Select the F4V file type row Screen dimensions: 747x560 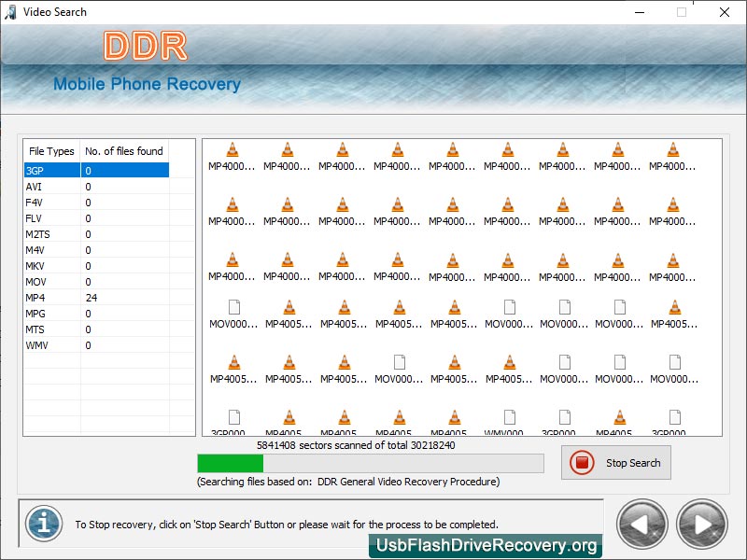point(97,203)
